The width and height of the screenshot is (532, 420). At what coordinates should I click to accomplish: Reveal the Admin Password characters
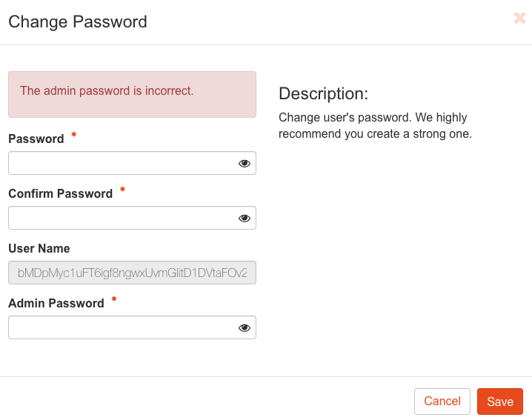point(245,328)
